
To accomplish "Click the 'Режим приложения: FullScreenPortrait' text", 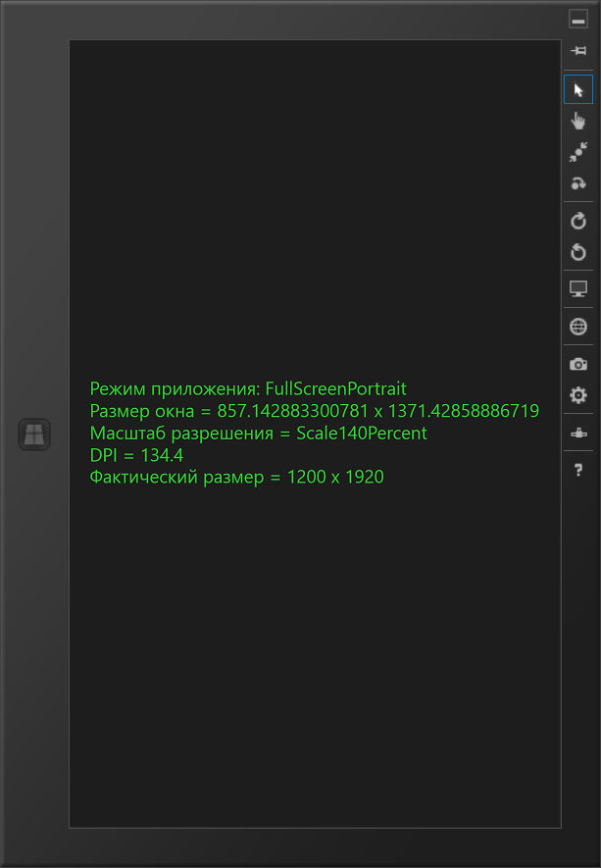I will (248, 388).
